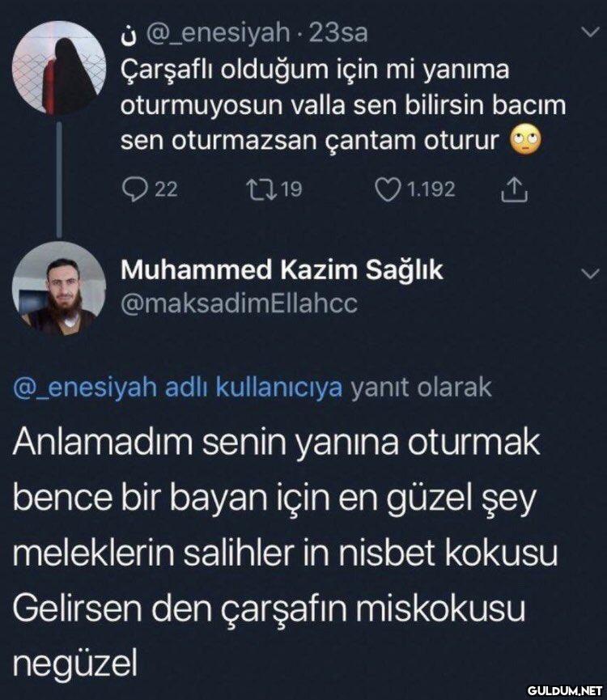Expand options chevron on _enesiyah's tweet
Screen dimensions: 607x700
[591, 32]
